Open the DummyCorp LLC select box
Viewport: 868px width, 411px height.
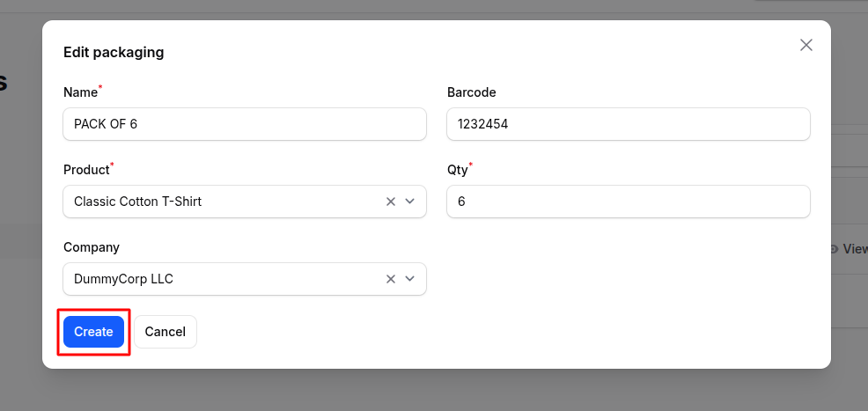pos(220,279)
